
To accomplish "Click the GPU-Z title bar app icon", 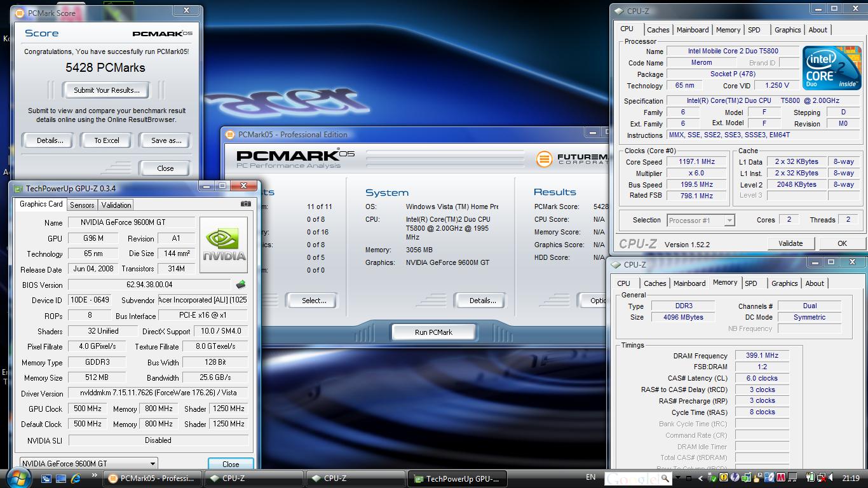I will 18,189.
